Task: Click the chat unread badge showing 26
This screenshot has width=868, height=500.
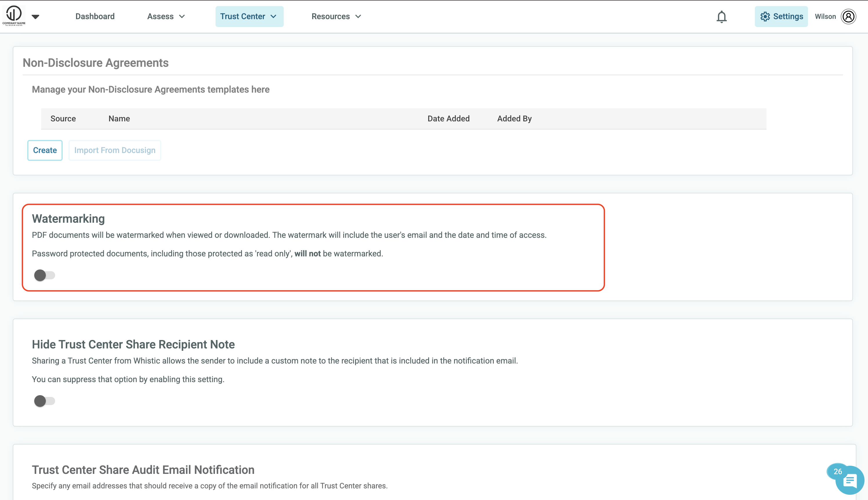Action: [x=838, y=472]
